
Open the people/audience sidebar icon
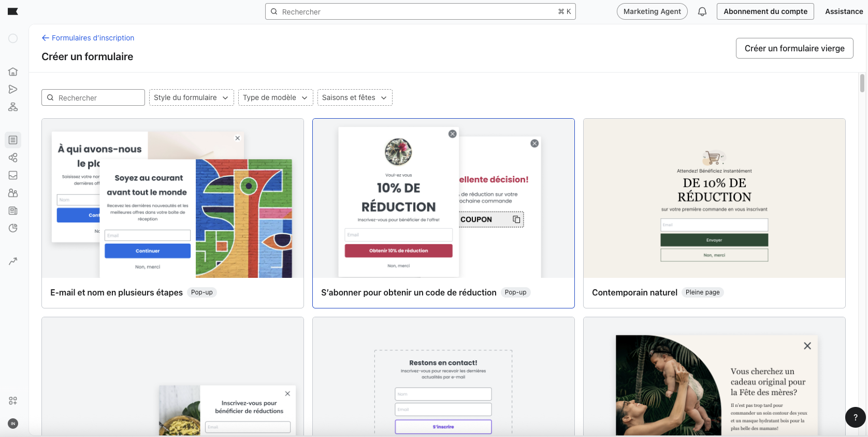click(x=13, y=193)
